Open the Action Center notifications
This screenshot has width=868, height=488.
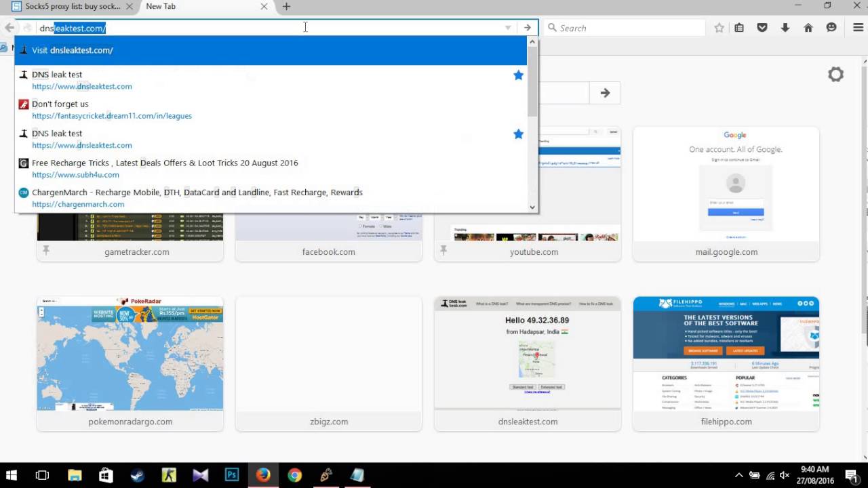[851, 475]
